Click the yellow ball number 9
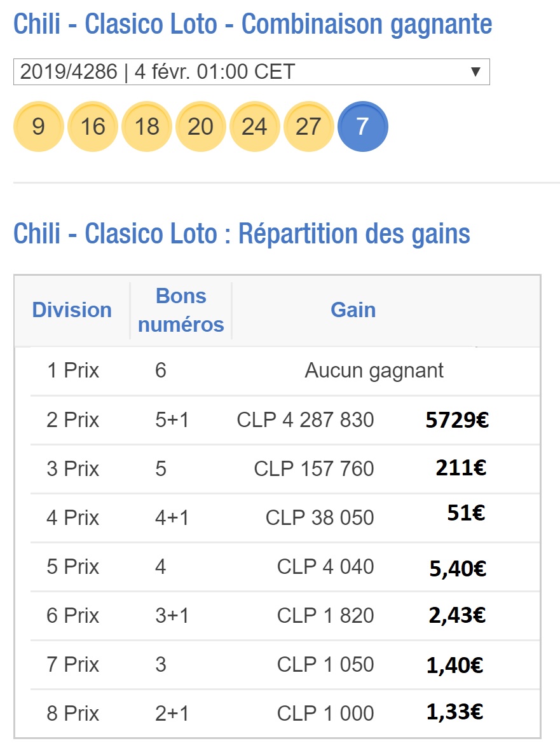This screenshot has width=560, height=748. (x=39, y=126)
